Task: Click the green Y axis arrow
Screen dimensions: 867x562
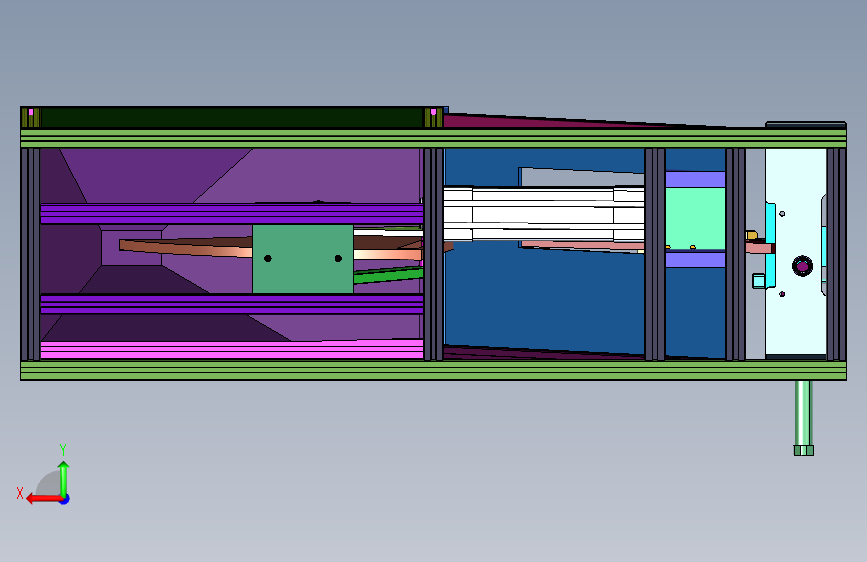Action: tap(64, 479)
